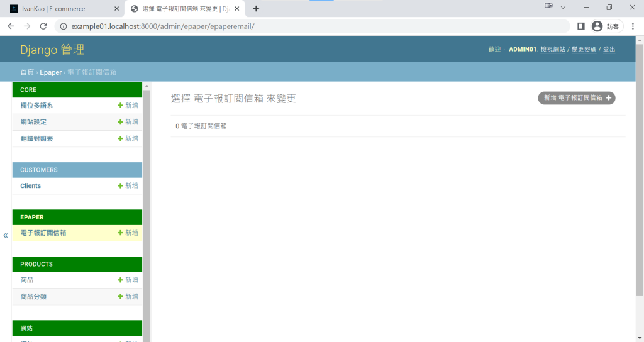The width and height of the screenshot is (644, 342).
Task: Open 網站設定 in the sidebar
Action: point(33,122)
